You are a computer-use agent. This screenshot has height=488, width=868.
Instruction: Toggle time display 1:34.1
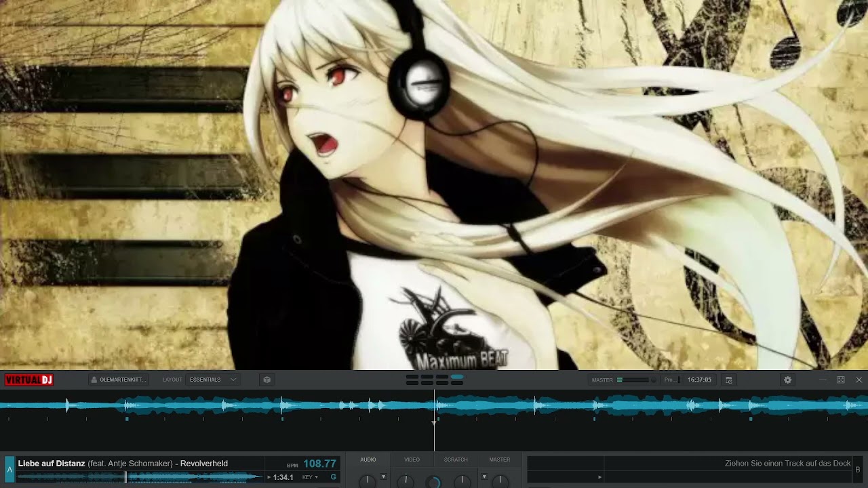coord(283,477)
